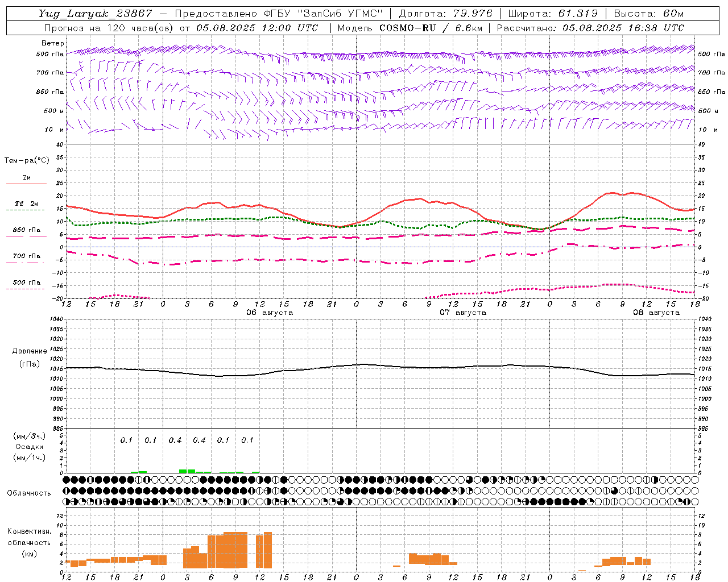Click the (гПа) pressure unit label
Viewport: 728px width, 582px height.
(x=30, y=364)
